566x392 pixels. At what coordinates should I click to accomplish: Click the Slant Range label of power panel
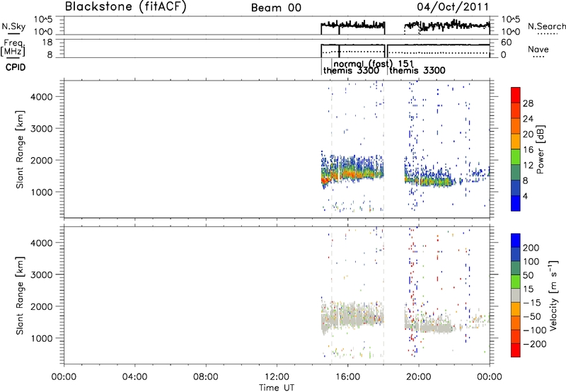tap(20, 149)
